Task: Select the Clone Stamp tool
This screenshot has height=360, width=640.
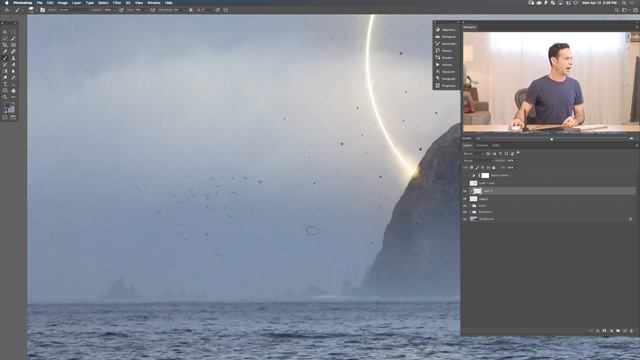Action: pos(13,58)
